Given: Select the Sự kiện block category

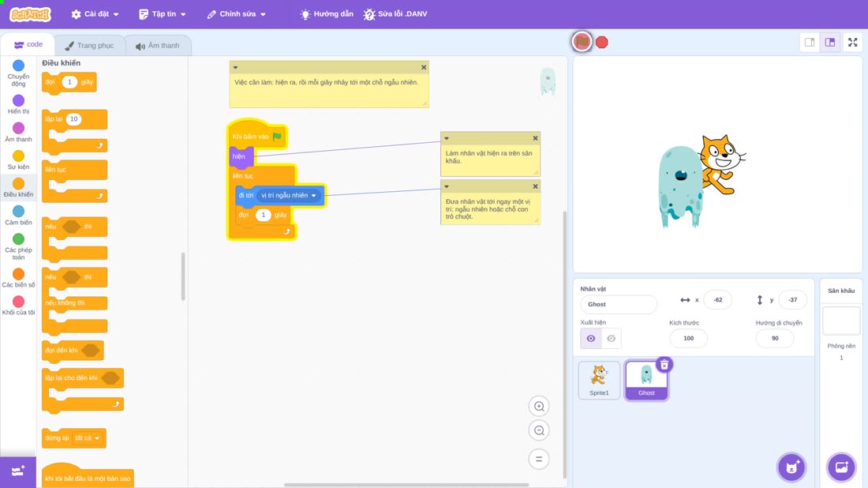Looking at the screenshot, I should (18, 160).
